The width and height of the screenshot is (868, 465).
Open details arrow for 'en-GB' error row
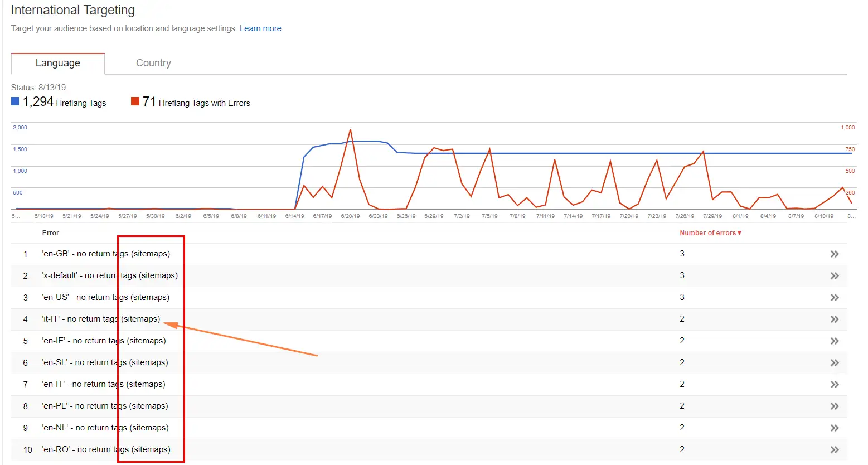pos(834,254)
